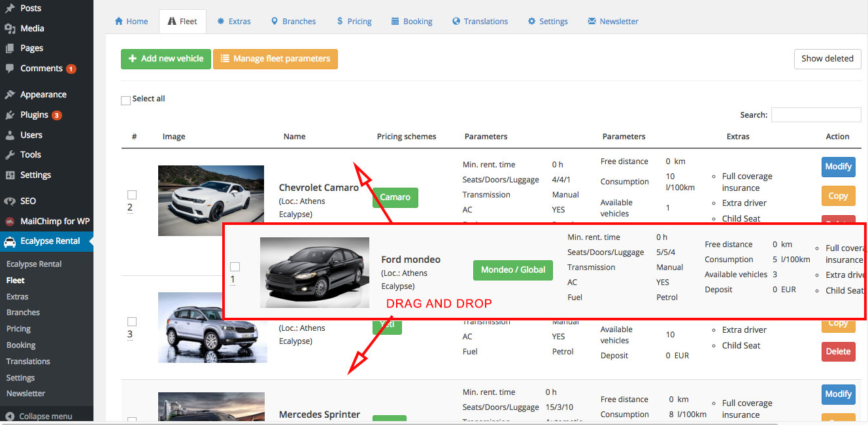Viewport: 868px width, 425px height.
Task: Click the Add new vehicle button
Action: 166,59
